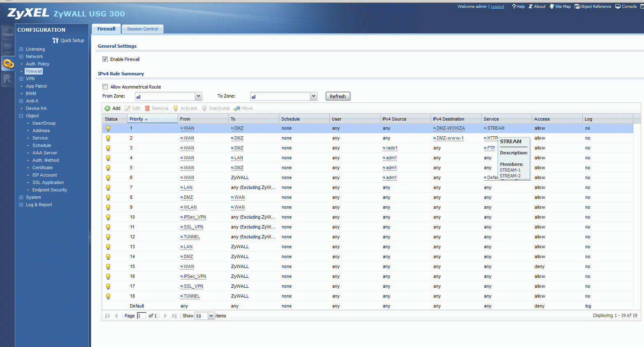This screenshot has width=644, height=347.
Task: Click the Edit rule pencil icon
Action: point(127,108)
